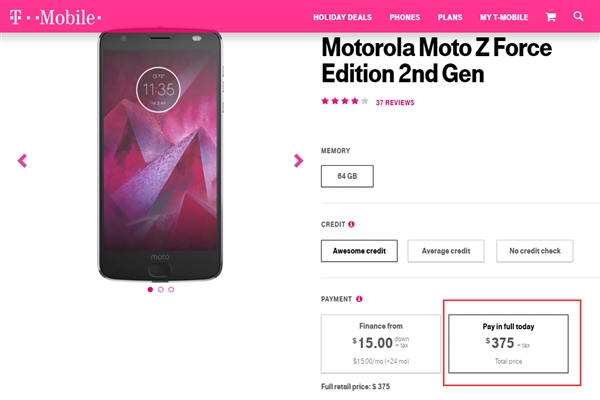Go to Plans in navigation

[x=450, y=17]
